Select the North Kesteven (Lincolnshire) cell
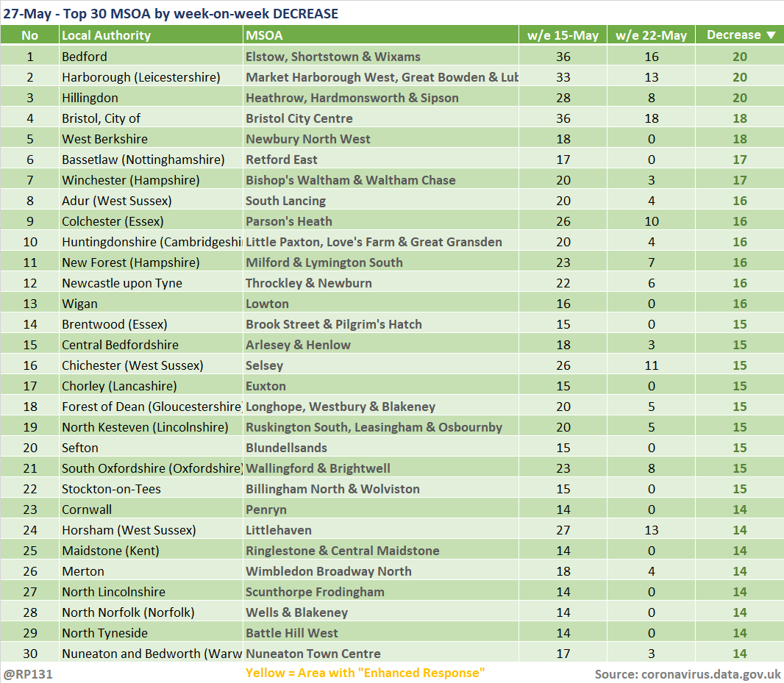The width and height of the screenshot is (784, 683). (x=151, y=427)
